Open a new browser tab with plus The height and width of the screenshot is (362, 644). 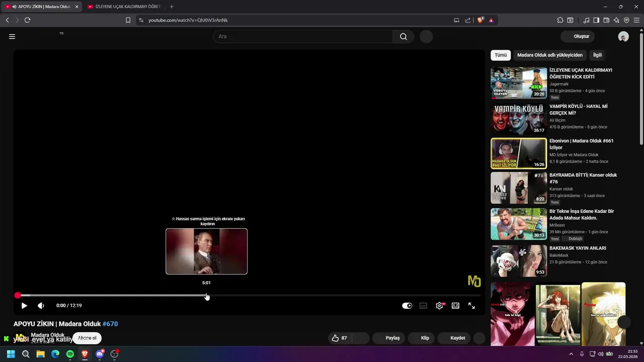172,7
